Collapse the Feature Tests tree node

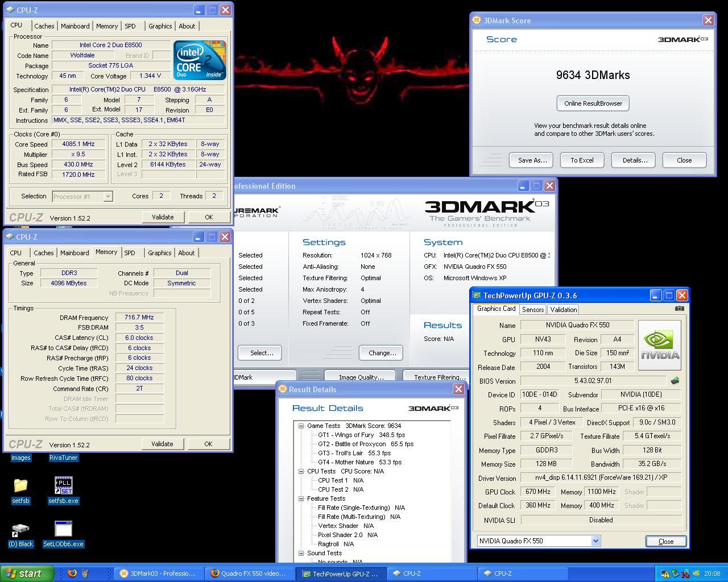(x=301, y=498)
